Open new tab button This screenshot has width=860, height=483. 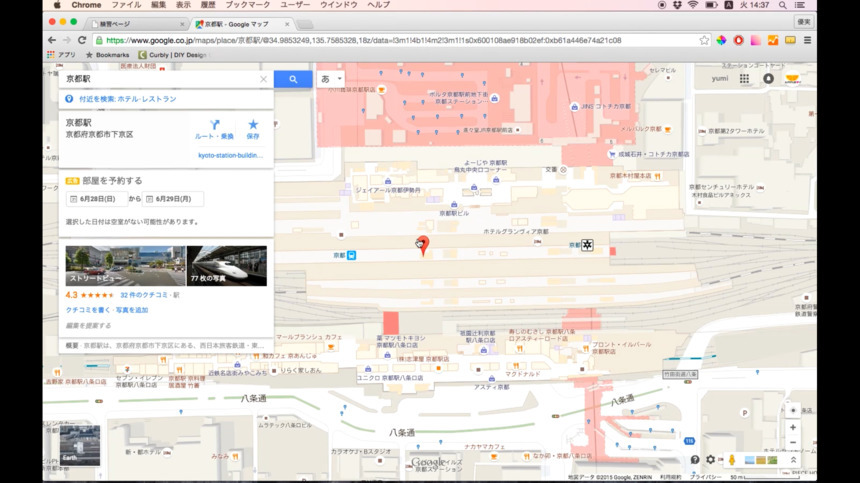(x=305, y=25)
